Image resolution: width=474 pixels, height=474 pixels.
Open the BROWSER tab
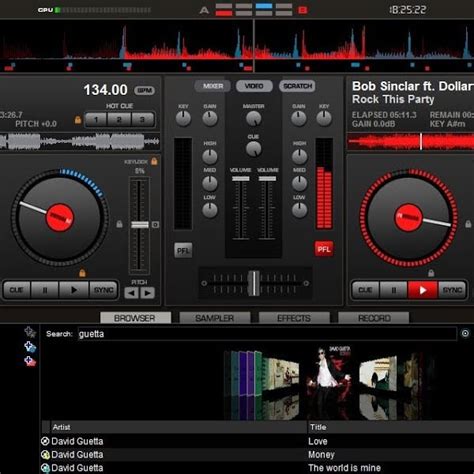point(135,318)
